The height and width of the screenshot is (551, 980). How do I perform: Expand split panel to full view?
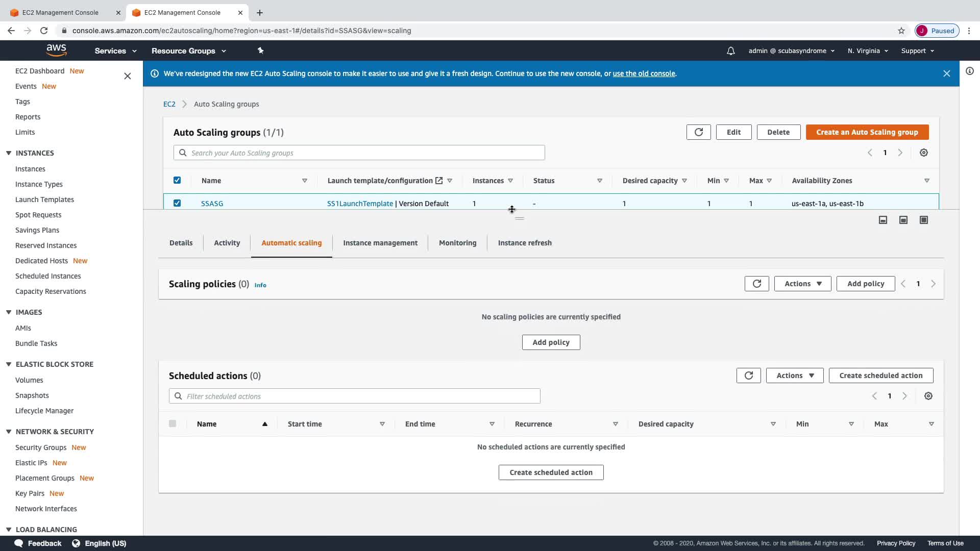(x=923, y=220)
